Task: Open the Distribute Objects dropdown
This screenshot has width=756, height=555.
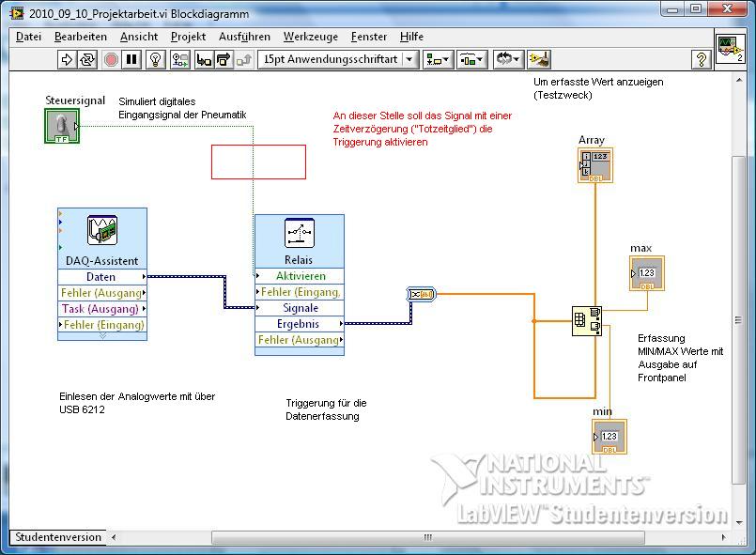Action: coord(472,60)
